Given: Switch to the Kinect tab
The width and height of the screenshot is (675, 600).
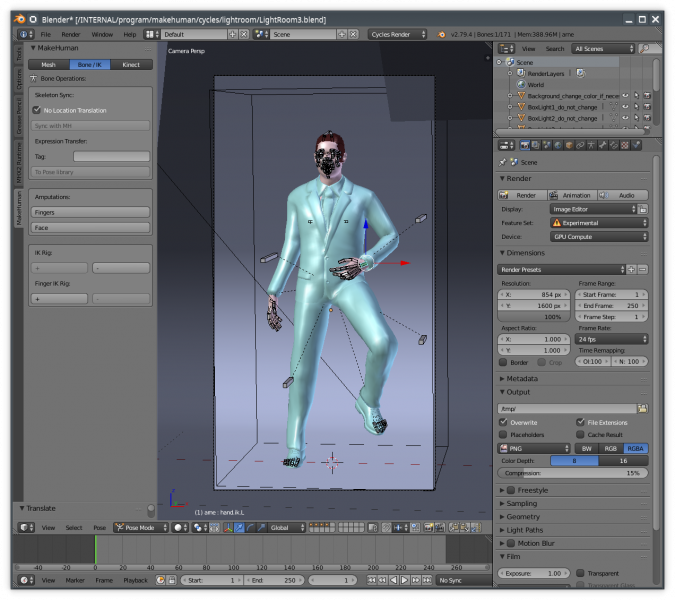Looking at the screenshot, I should coord(131,65).
